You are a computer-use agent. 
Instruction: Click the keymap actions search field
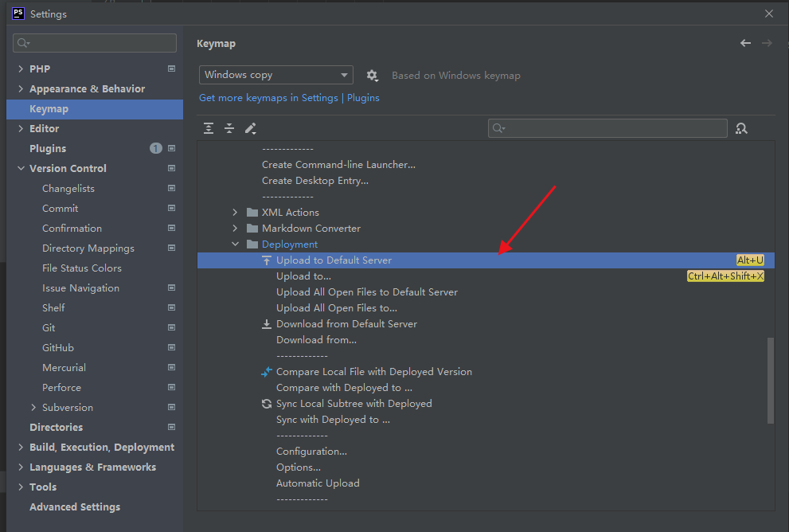pyautogui.click(x=607, y=128)
